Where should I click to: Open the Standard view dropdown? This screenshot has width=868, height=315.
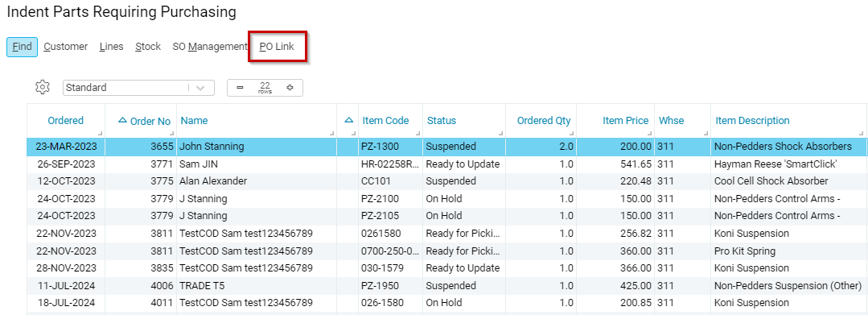pyautogui.click(x=138, y=88)
